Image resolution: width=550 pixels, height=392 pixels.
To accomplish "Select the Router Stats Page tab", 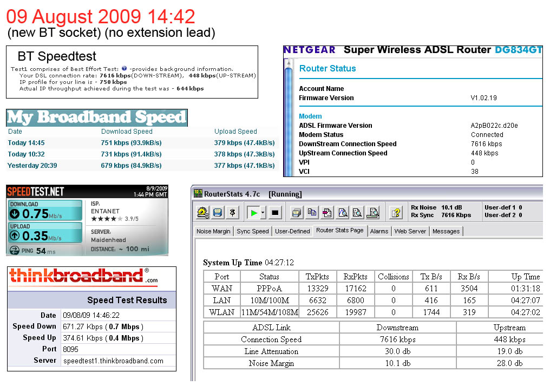I will (x=340, y=230).
